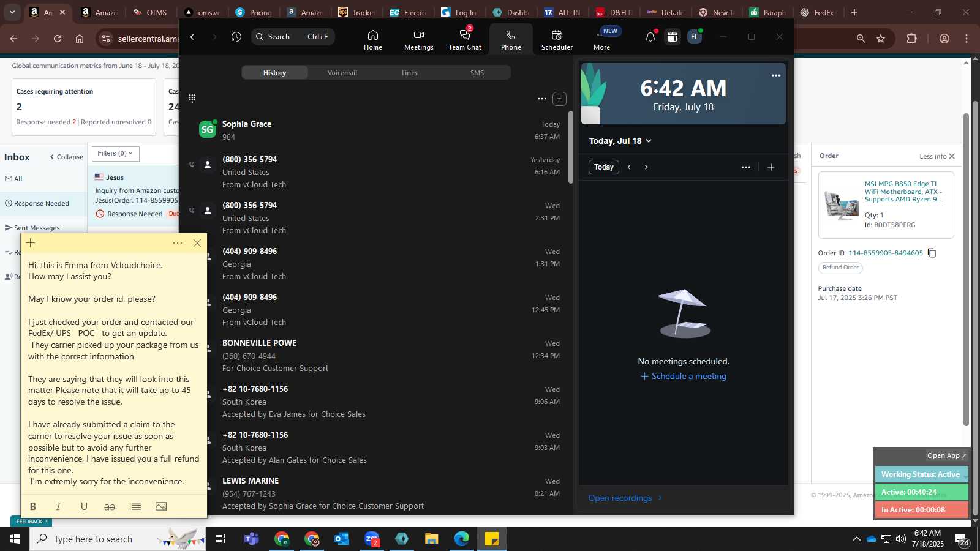This screenshot has height=551, width=980.
Task: Open the EL profile avatar menu
Action: 694,37
